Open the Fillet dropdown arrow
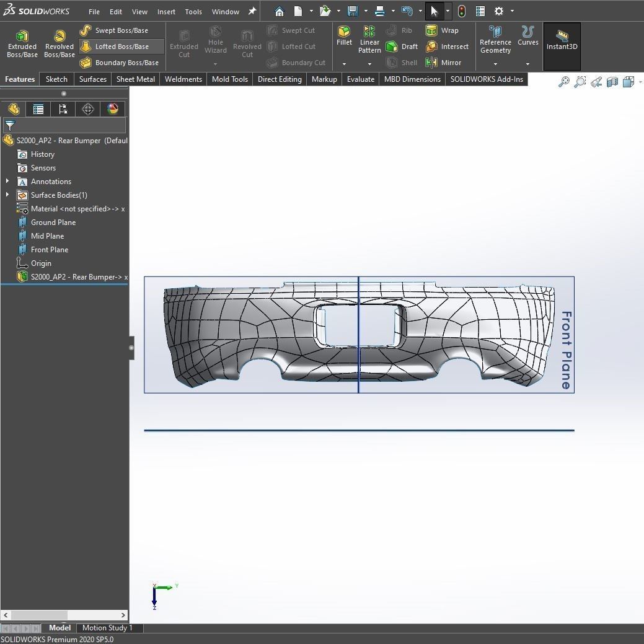644x644 pixels. point(344,64)
